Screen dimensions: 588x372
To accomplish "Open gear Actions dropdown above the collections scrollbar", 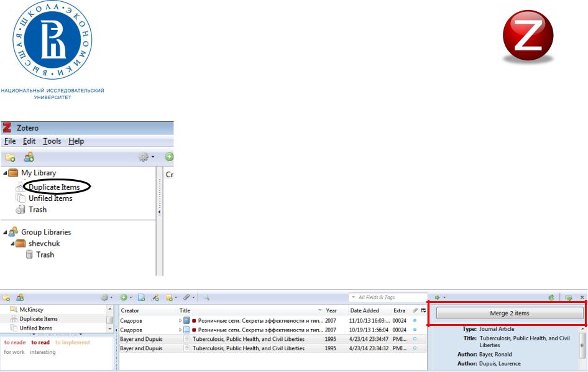I will [x=106, y=298].
